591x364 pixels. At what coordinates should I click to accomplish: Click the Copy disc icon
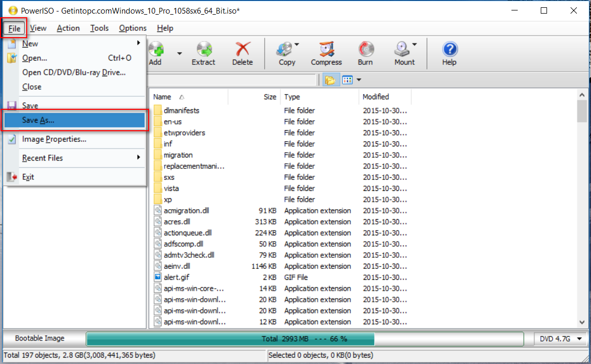click(x=285, y=49)
